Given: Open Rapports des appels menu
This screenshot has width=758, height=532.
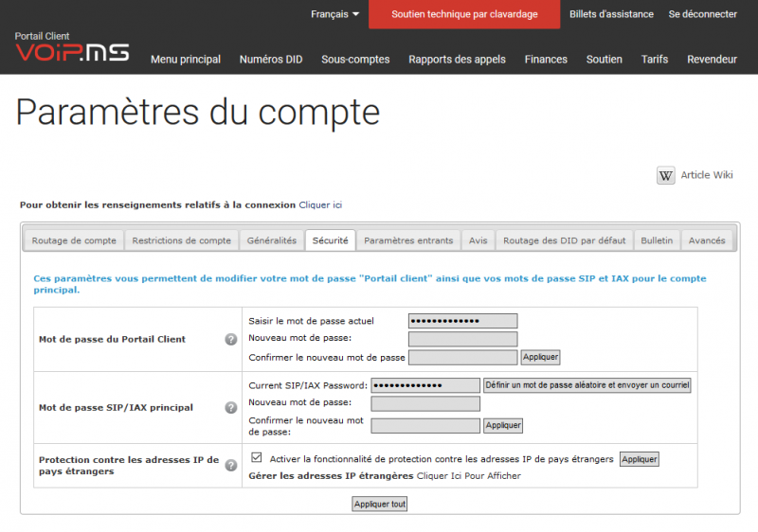Looking at the screenshot, I should coord(457,60).
